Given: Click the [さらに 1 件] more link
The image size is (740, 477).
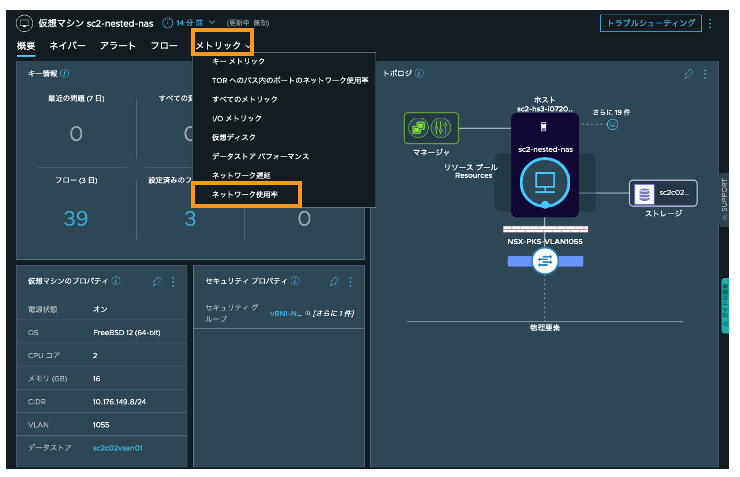Looking at the screenshot, I should click(334, 313).
